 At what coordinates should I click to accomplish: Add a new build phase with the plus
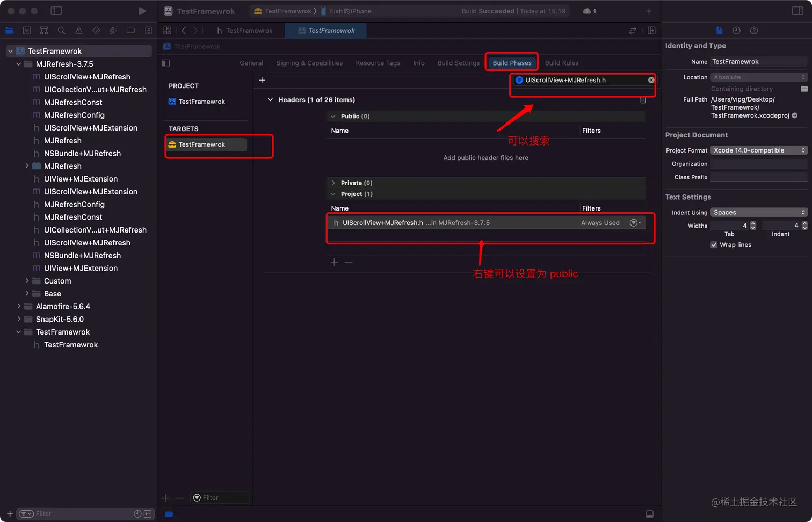pos(262,80)
